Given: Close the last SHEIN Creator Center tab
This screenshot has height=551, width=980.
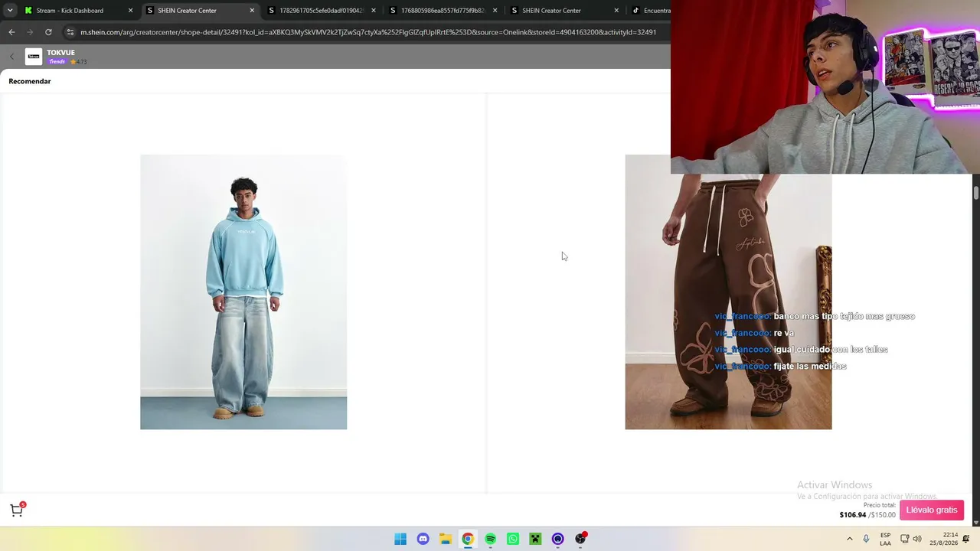Looking at the screenshot, I should (616, 11).
